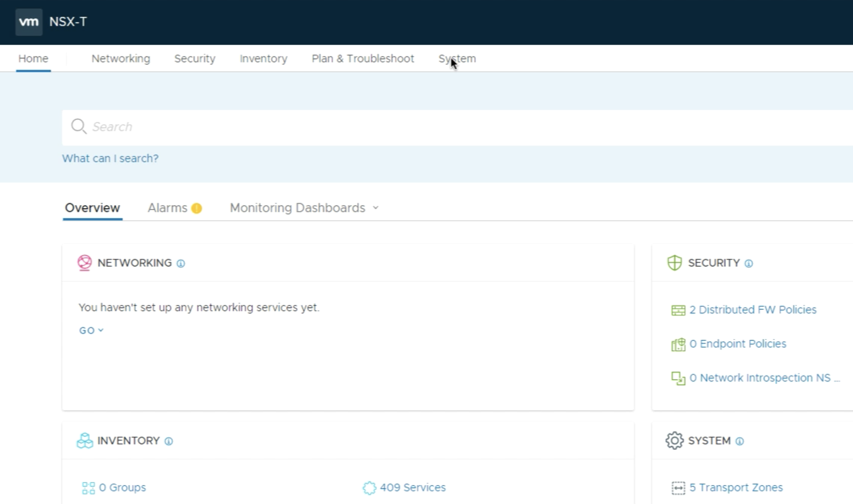This screenshot has width=853, height=504.
Task: Click the System panel info icon
Action: pos(740,441)
